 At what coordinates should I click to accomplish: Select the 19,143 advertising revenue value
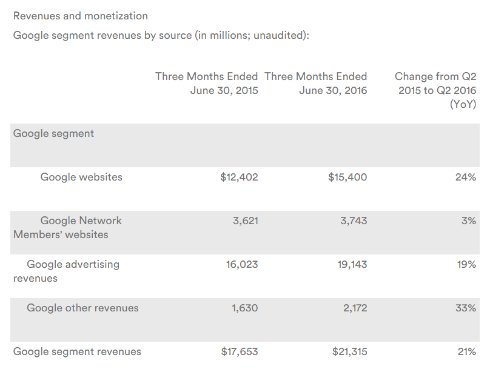tap(352, 264)
